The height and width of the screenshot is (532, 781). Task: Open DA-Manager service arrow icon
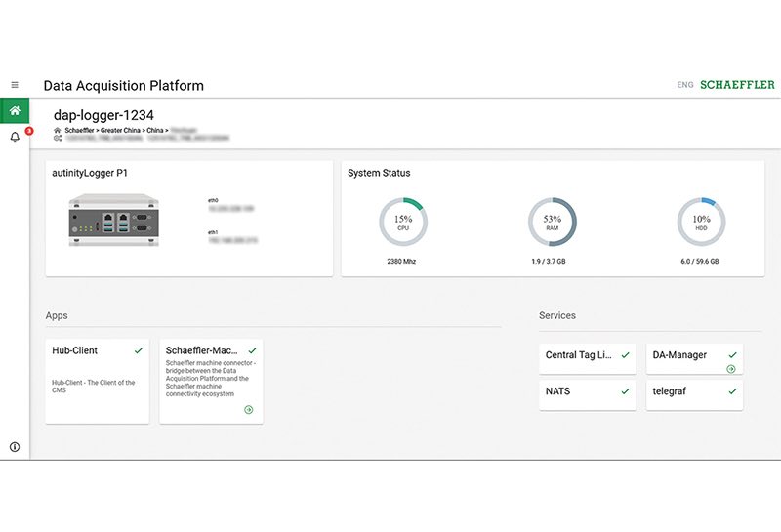pyautogui.click(x=731, y=369)
